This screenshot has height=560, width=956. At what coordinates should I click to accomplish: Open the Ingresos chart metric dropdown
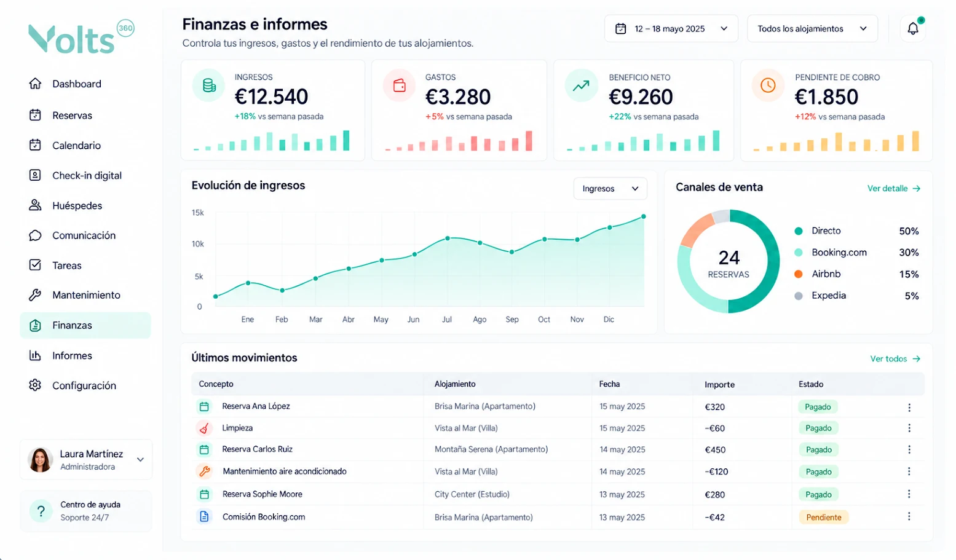tap(610, 189)
